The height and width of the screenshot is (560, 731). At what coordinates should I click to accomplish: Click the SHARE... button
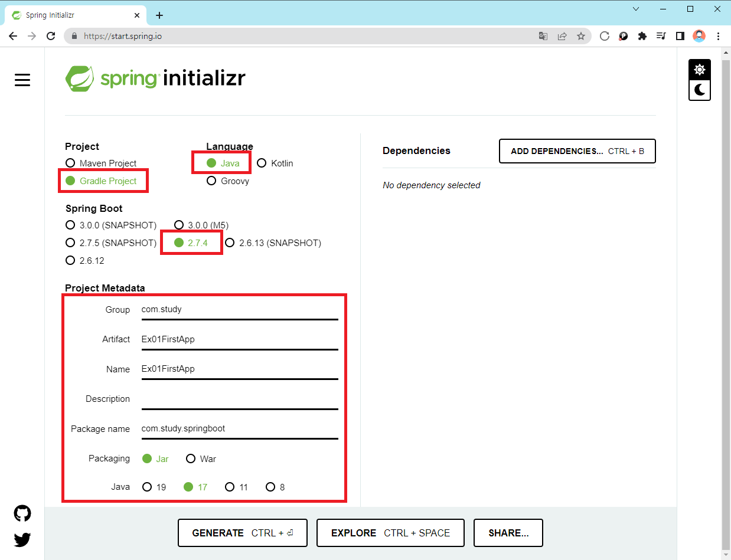(508, 533)
